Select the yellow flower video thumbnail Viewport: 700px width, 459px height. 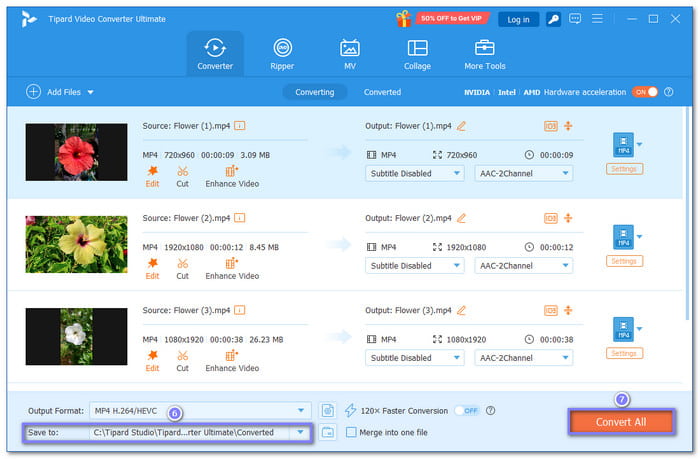[x=76, y=244]
